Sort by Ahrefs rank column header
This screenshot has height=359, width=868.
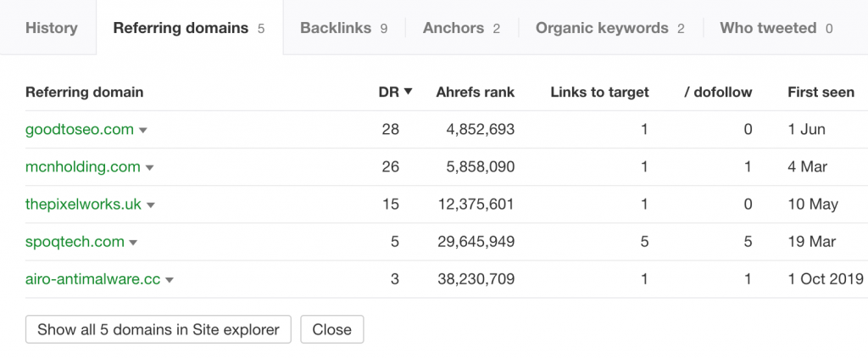[x=475, y=92]
